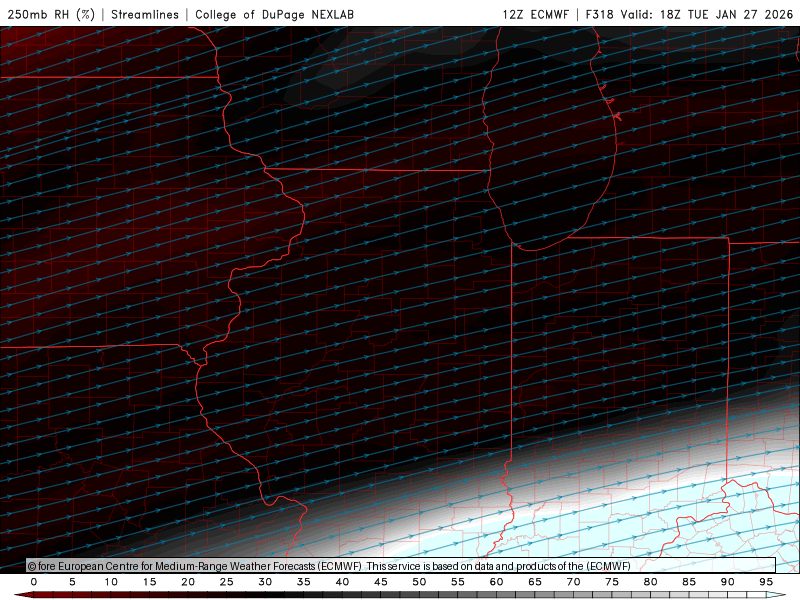Click colorbar label "50"
Screen dimensions: 800x600
pos(419,582)
